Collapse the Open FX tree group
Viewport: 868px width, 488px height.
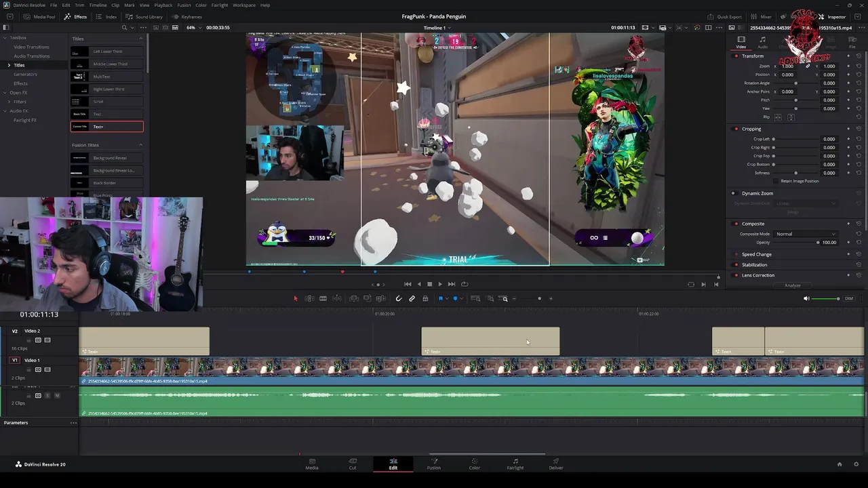pyautogui.click(x=5, y=92)
